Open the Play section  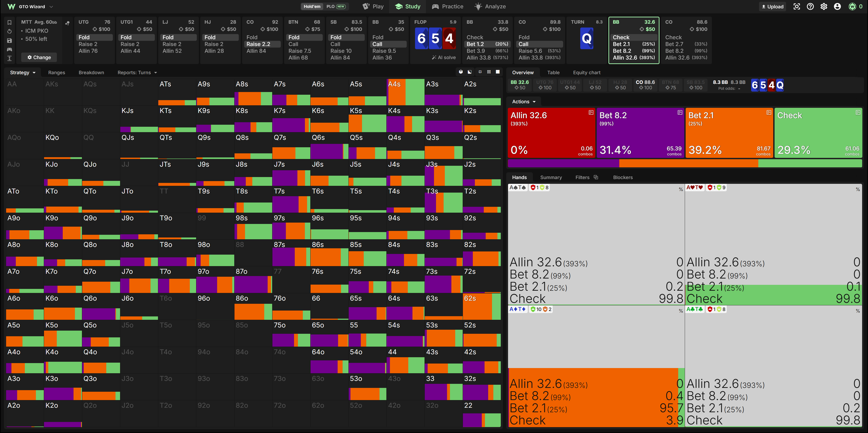coord(373,6)
